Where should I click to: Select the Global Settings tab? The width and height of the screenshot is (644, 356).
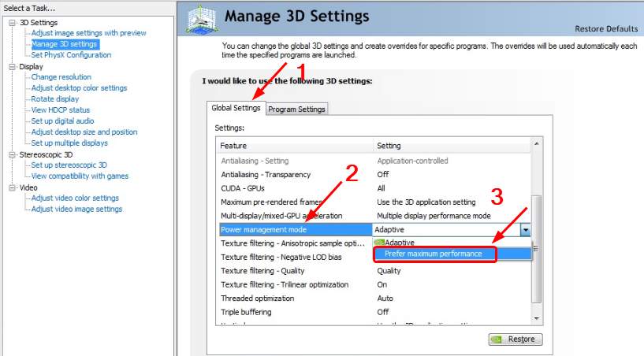[236, 108]
